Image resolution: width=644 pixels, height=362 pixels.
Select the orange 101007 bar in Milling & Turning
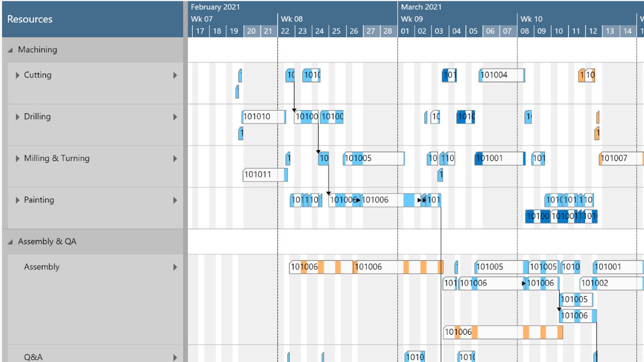point(621,158)
